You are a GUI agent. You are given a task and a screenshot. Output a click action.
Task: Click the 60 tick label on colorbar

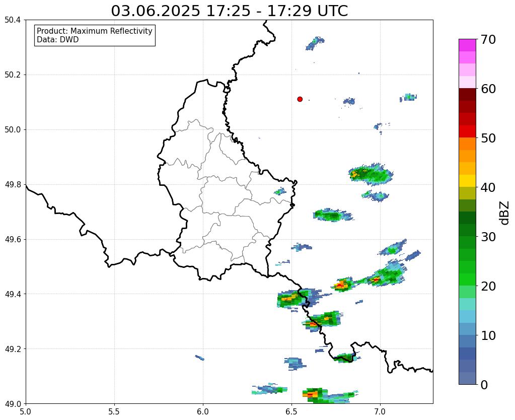pyautogui.click(x=488, y=89)
